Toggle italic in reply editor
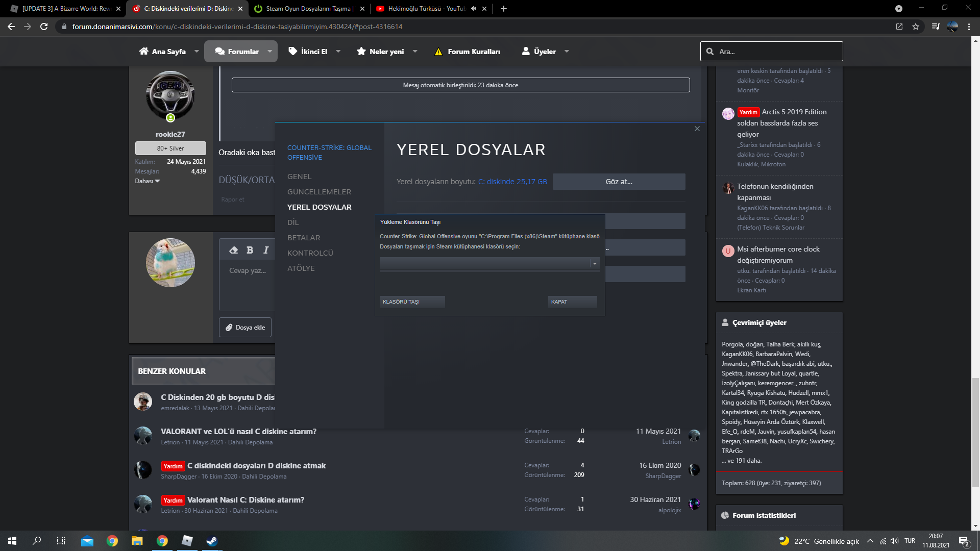Screen dimensions: 980x551 point(266,250)
